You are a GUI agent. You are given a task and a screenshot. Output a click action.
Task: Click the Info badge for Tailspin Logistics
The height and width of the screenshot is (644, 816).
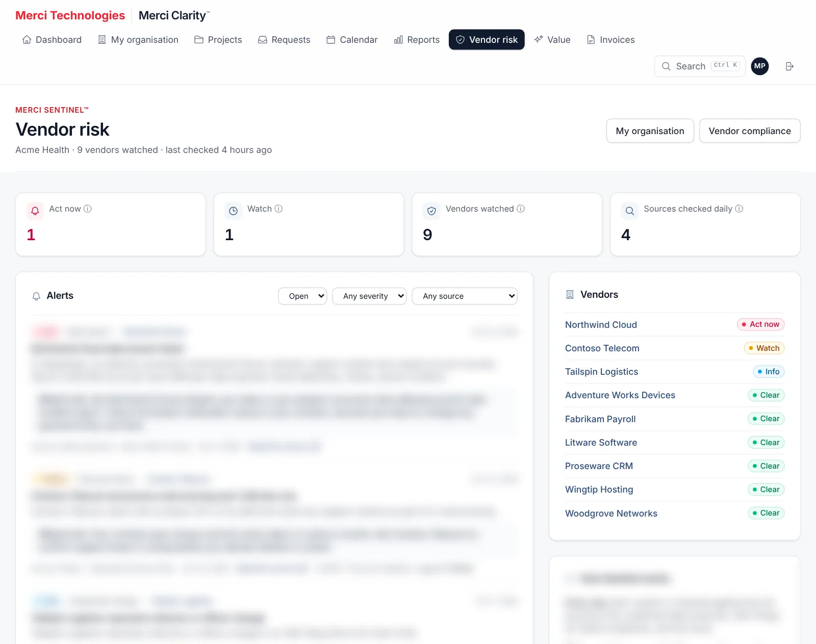pos(769,372)
